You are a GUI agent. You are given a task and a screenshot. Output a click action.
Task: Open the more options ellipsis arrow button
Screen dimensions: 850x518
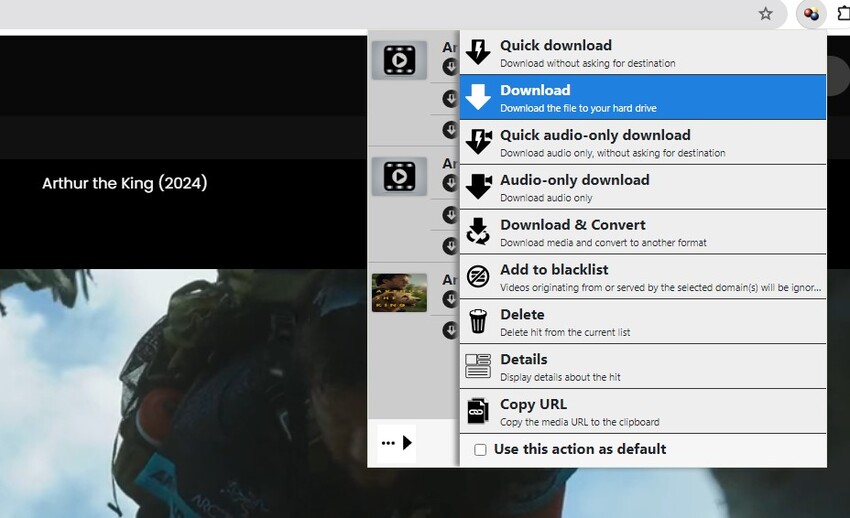tap(397, 443)
